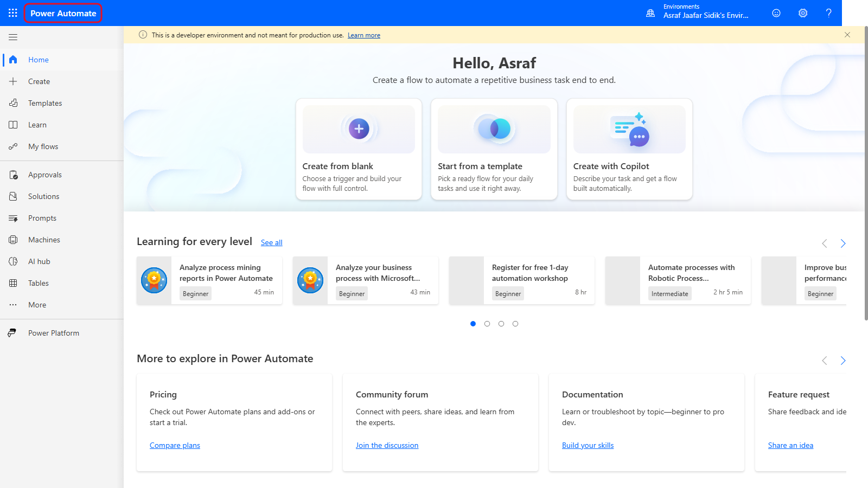Show next learning cards with right chevron
Image resolution: width=868 pixels, height=488 pixels.
tap(843, 243)
